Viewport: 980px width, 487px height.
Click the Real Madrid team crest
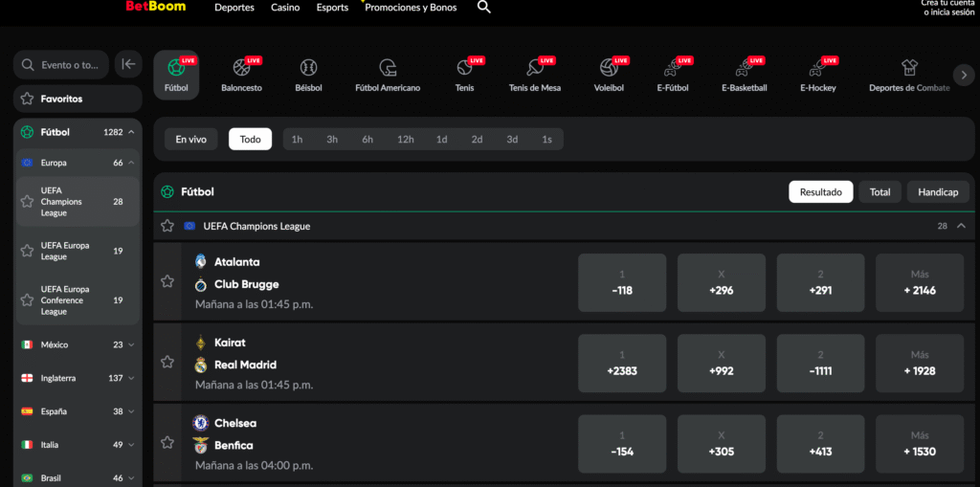201,365
